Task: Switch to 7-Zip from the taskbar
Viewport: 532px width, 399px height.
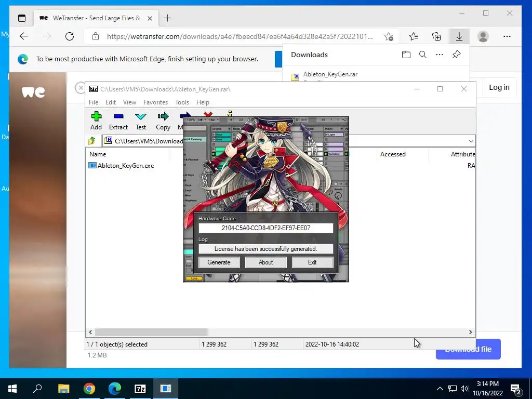Action: [x=140, y=389]
